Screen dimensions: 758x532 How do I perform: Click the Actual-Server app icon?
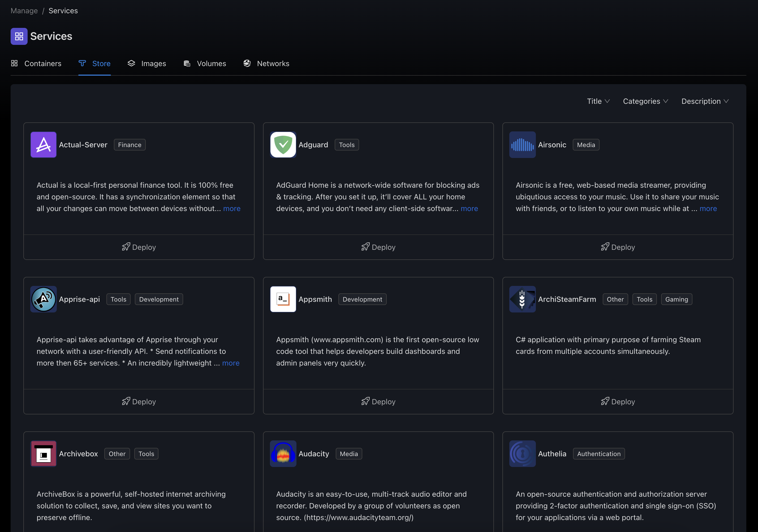[x=43, y=145]
